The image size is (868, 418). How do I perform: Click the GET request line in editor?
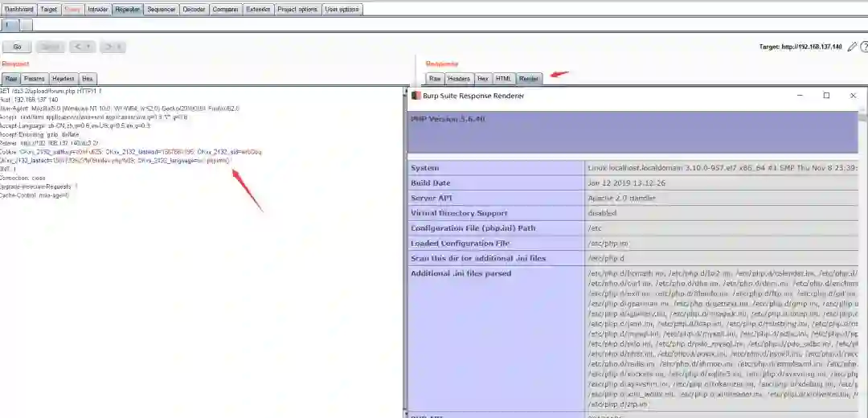(x=51, y=91)
